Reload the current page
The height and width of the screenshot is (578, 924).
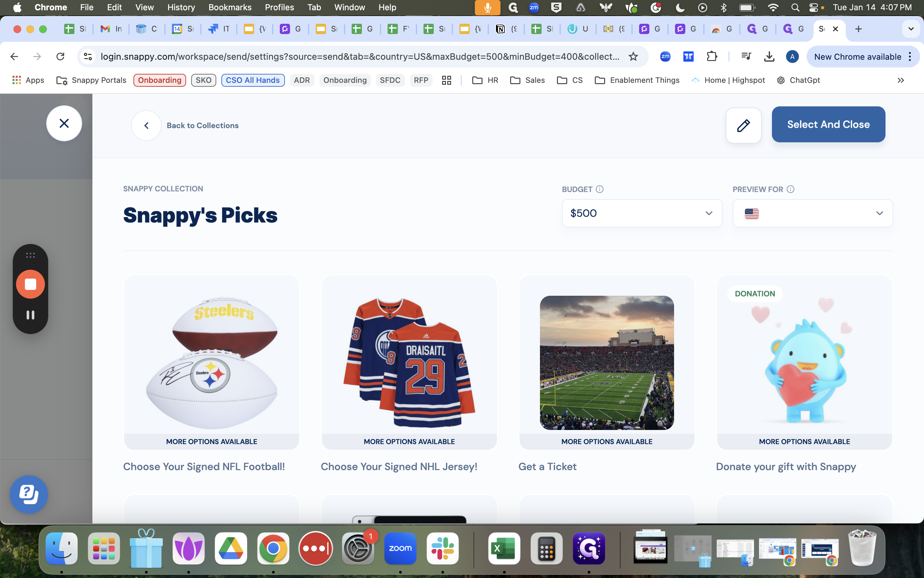pos(60,57)
